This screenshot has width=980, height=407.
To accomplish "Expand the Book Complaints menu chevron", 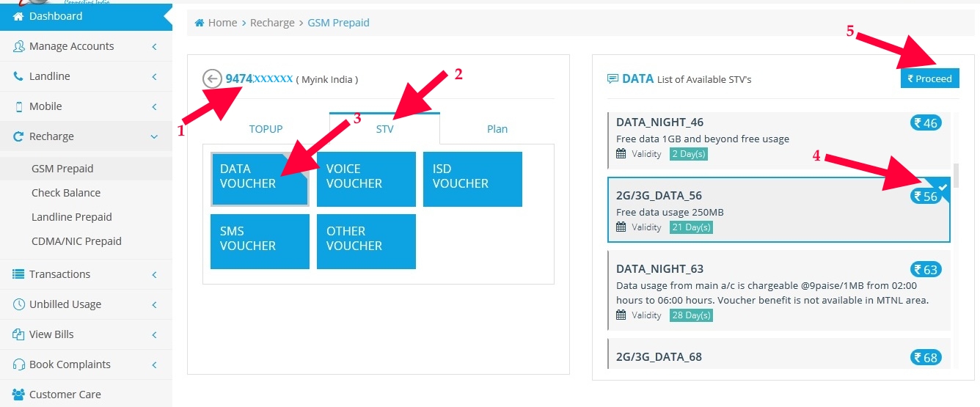I will point(154,364).
